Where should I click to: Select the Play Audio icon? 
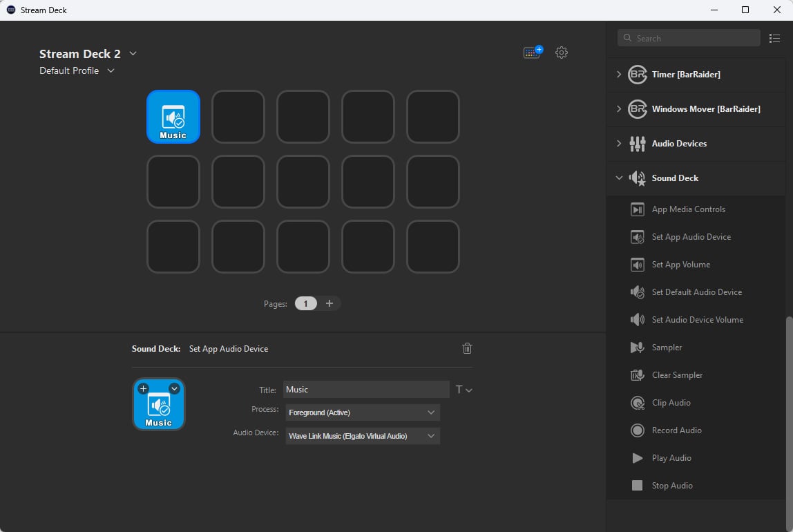tap(637, 457)
